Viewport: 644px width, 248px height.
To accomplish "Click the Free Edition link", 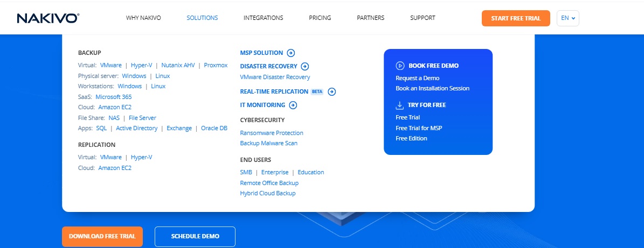I will coord(412,139).
